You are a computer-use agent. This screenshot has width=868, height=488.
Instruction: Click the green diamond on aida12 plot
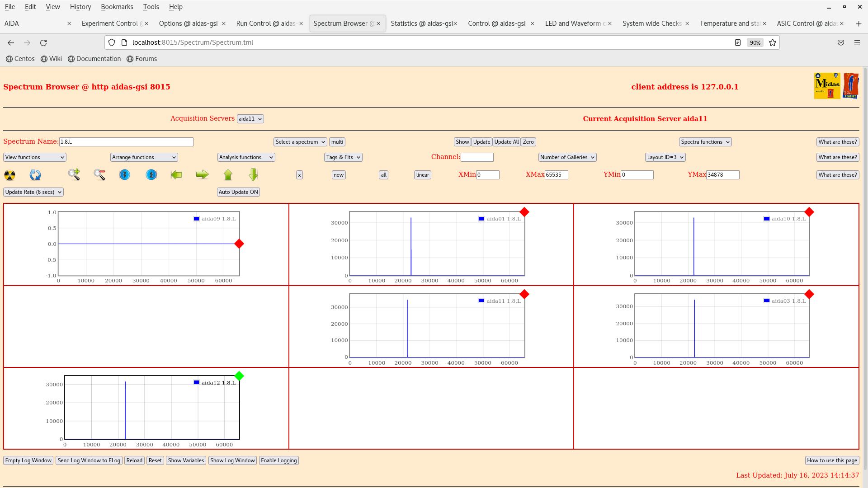[x=239, y=376]
